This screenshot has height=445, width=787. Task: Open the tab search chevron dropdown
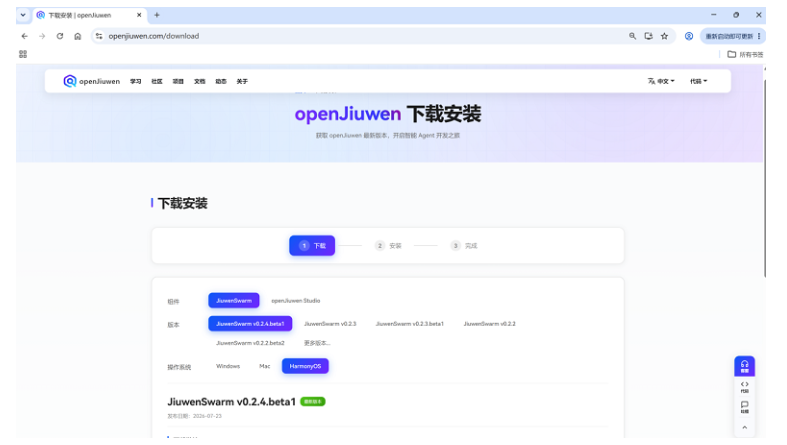pos(23,15)
